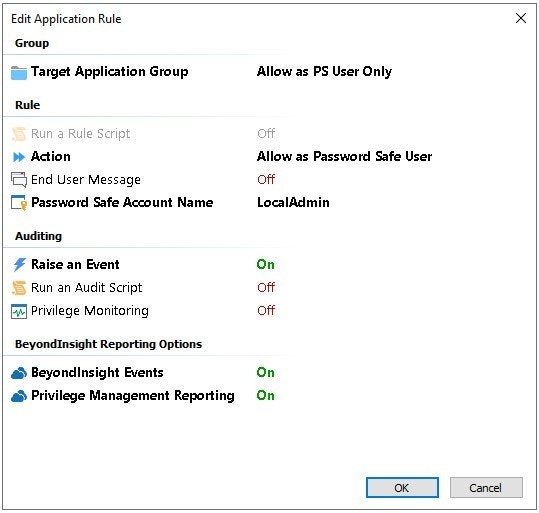Open the Allow as PS User Only dropdown
The height and width of the screenshot is (513, 539).
tap(324, 72)
